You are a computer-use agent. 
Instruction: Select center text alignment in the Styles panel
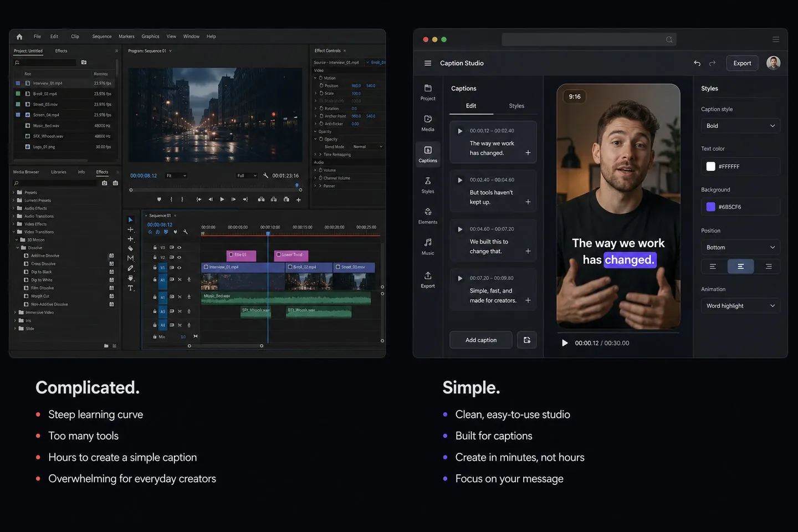(x=740, y=267)
